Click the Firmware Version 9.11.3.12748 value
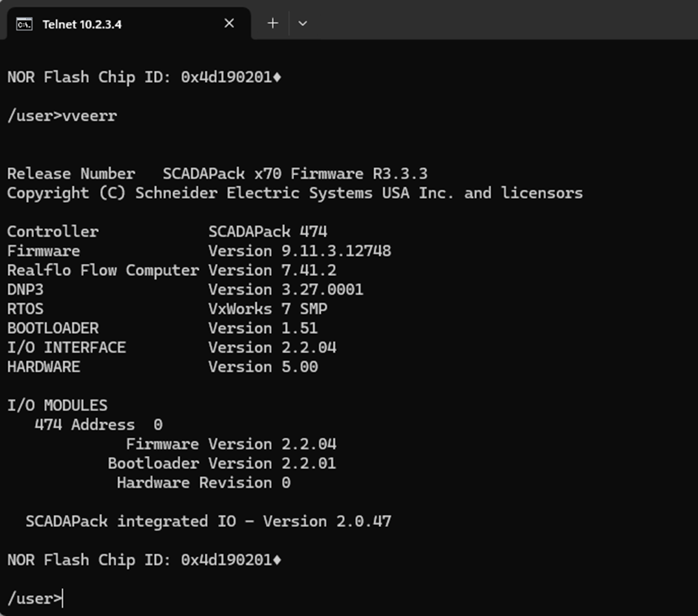The height and width of the screenshot is (616, 698). 300,251
